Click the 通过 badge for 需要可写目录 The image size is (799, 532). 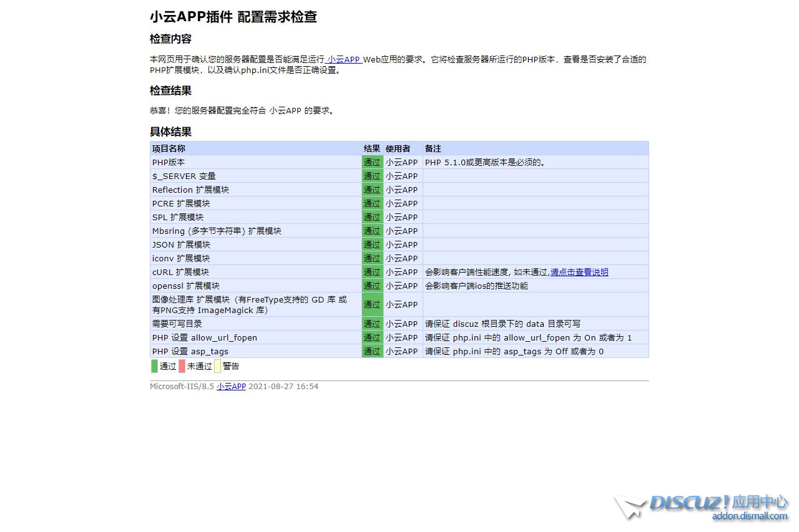372,324
